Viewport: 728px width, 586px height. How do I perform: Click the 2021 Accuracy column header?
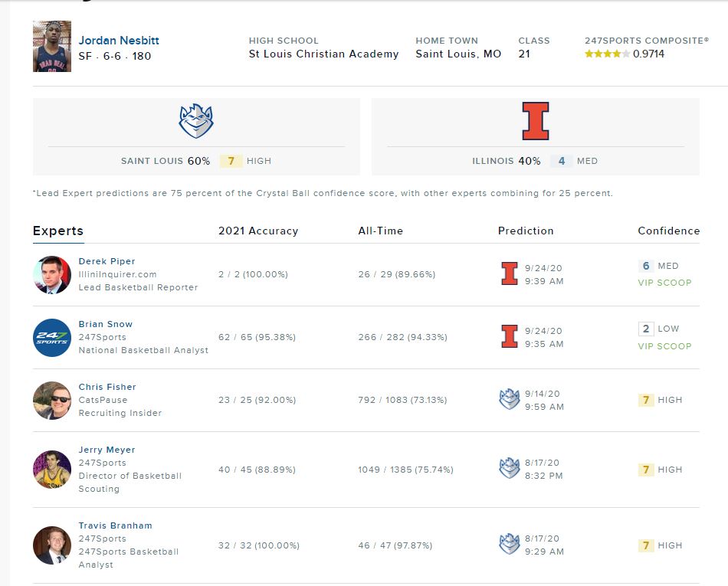pyautogui.click(x=258, y=231)
